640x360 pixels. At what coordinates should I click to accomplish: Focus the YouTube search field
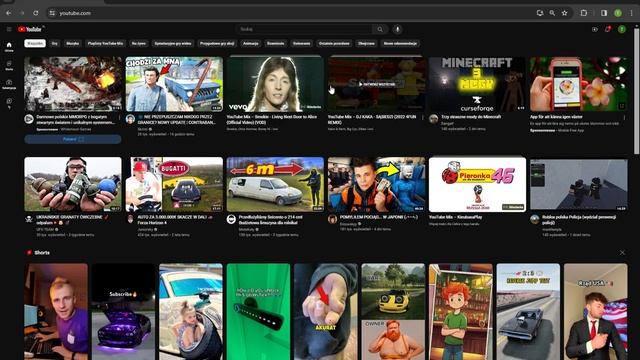pyautogui.click(x=304, y=29)
